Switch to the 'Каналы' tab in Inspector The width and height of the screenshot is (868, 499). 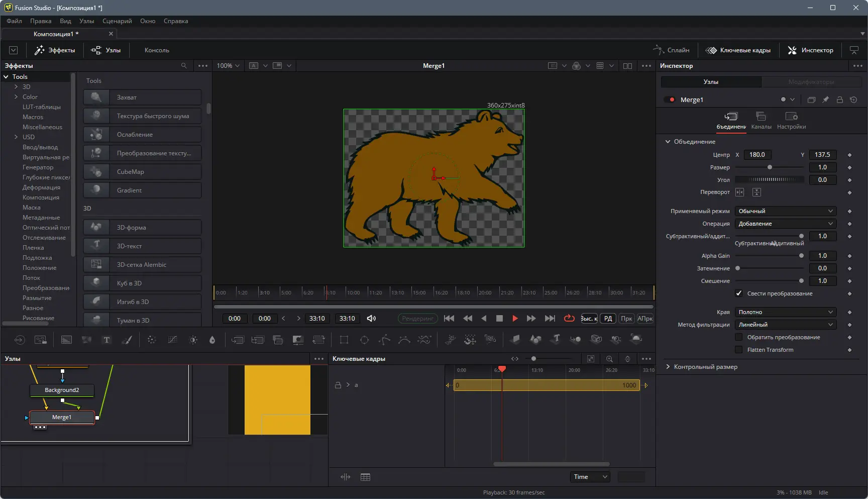tap(761, 121)
